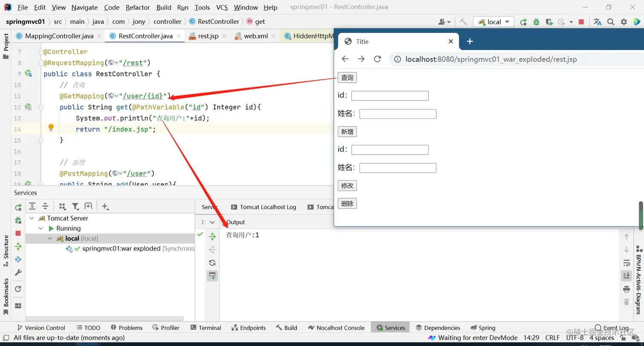
Task: Toggle the Structure tool window stripe
Action: 6,251
